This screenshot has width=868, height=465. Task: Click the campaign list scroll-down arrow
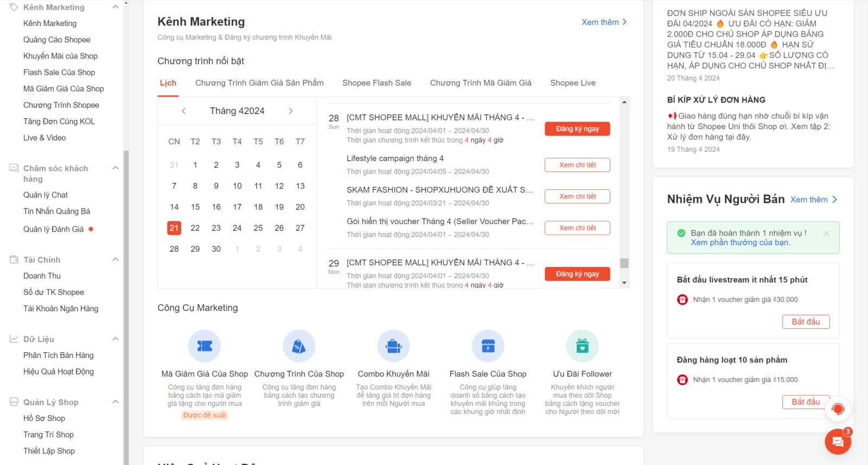point(624,283)
